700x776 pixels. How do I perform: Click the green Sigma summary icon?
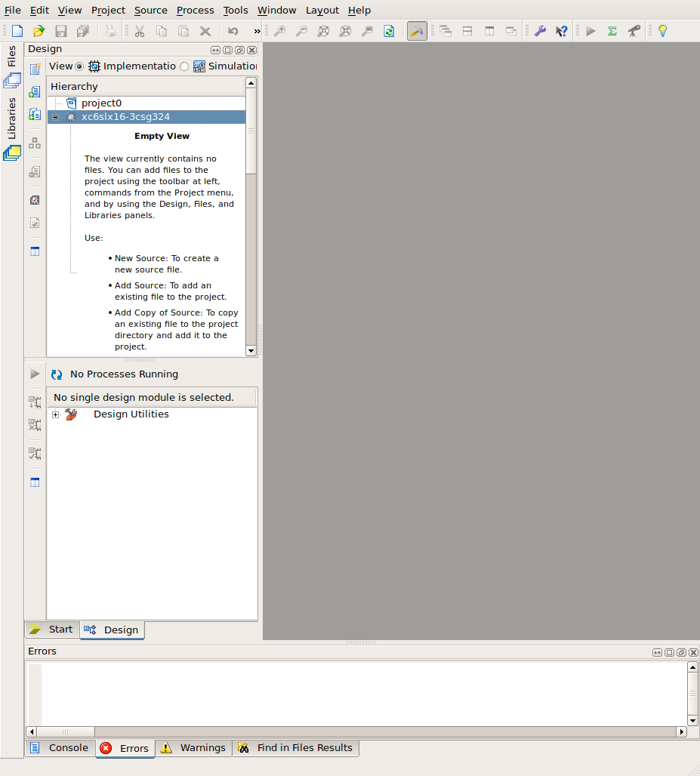tap(612, 31)
